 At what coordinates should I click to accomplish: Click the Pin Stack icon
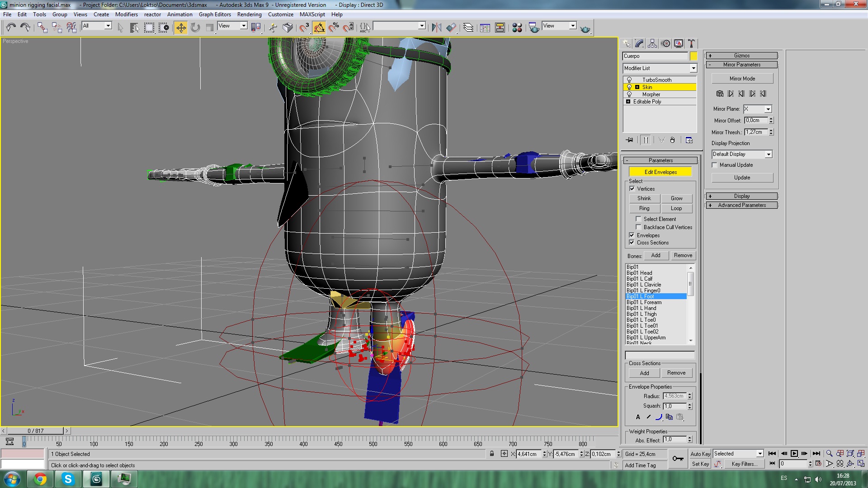[x=630, y=140]
